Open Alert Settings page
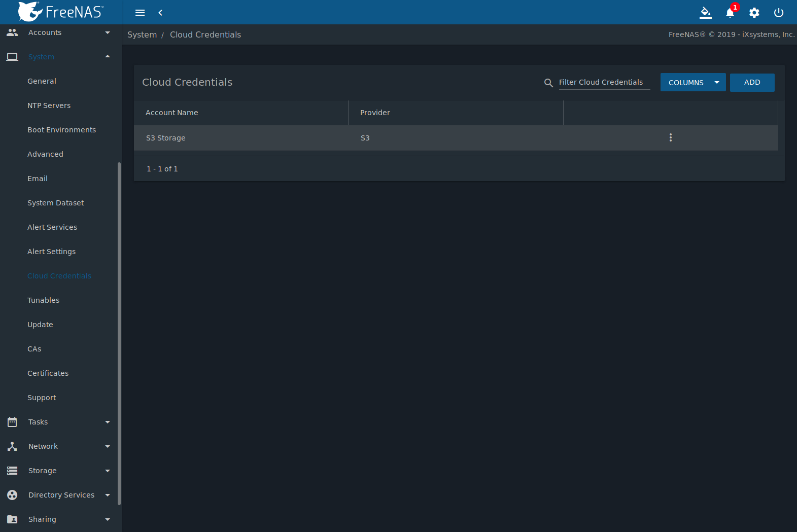 (52, 252)
